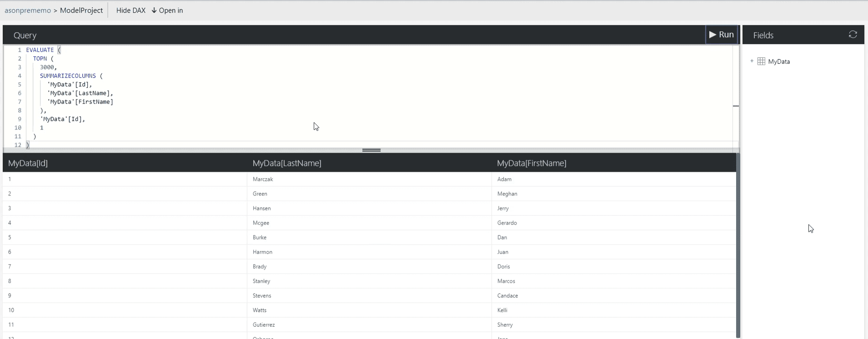Click line number 3 in editor gutter
This screenshot has height=339, width=868.
pyautogui.click(x=20, y=67)
